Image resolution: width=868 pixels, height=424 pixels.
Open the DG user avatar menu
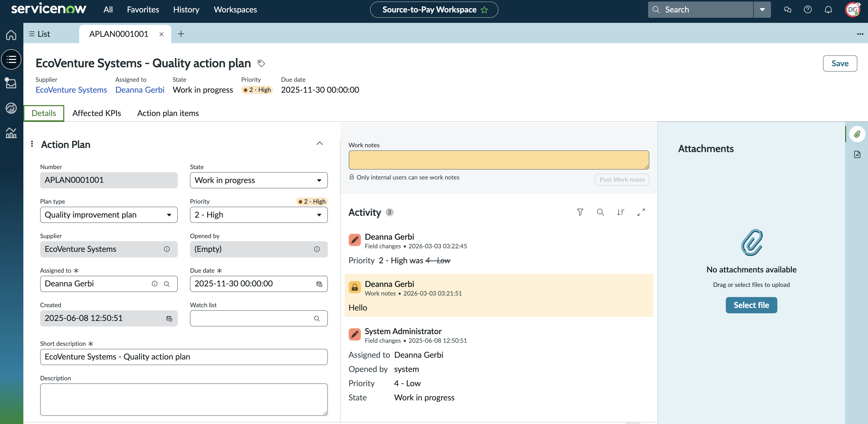pos(853,9)
